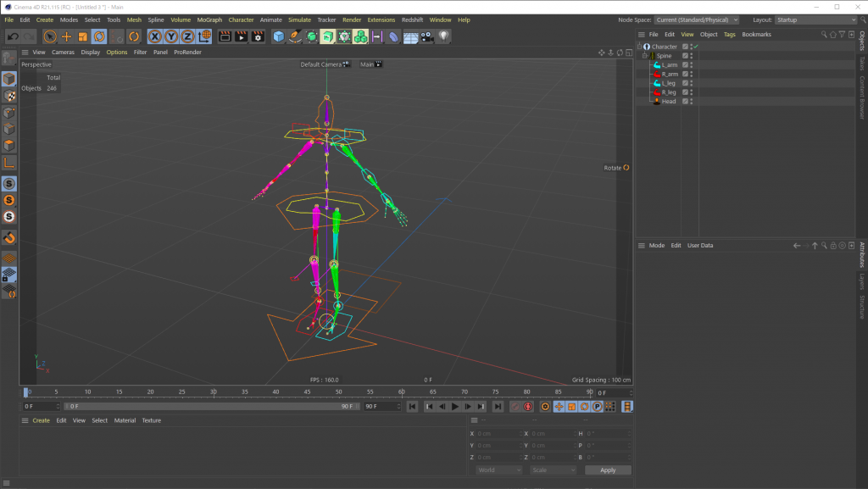
Task: Open Edit Render Settings clapperboard gear icon
Action: pos(258,36)
